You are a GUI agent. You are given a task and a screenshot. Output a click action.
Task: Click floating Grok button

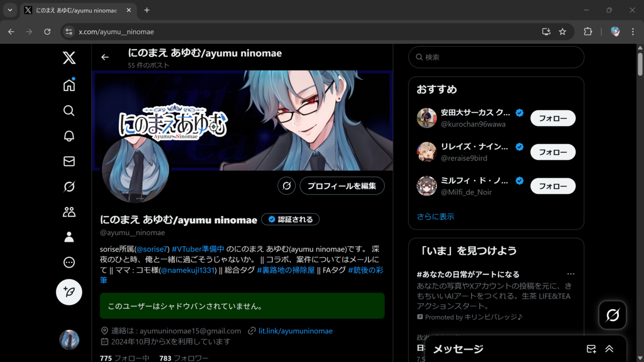(x=612, y=315)
